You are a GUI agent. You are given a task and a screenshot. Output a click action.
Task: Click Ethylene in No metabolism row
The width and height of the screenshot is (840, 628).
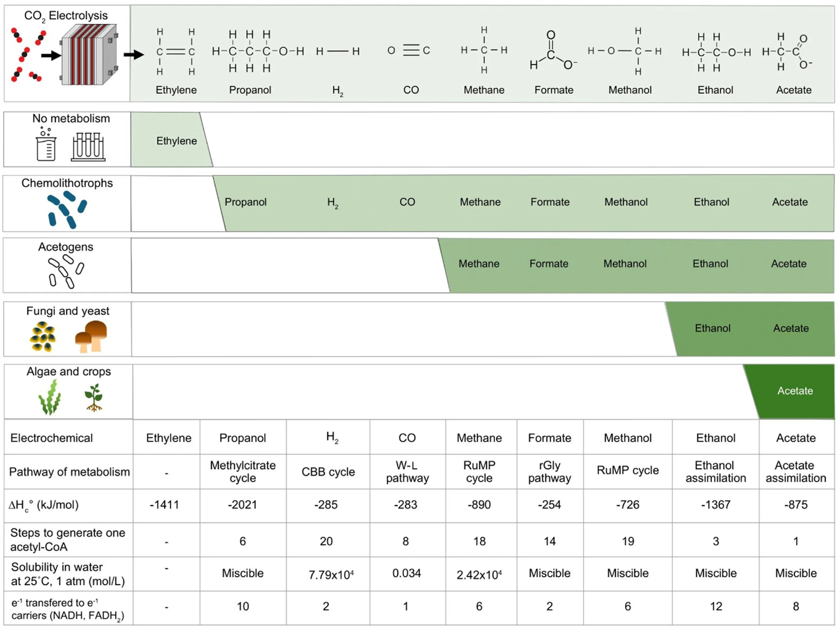coord(176,141)
